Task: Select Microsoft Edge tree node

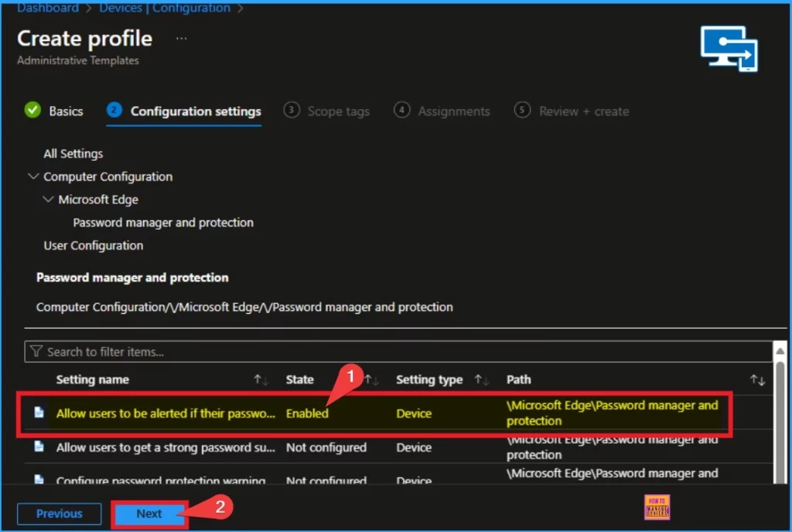Action: [98, 199]
